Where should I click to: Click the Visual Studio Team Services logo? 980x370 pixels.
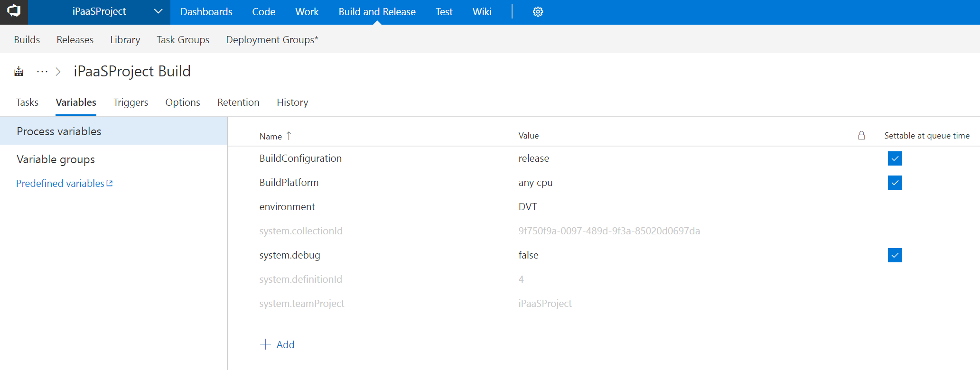[14, 11]
